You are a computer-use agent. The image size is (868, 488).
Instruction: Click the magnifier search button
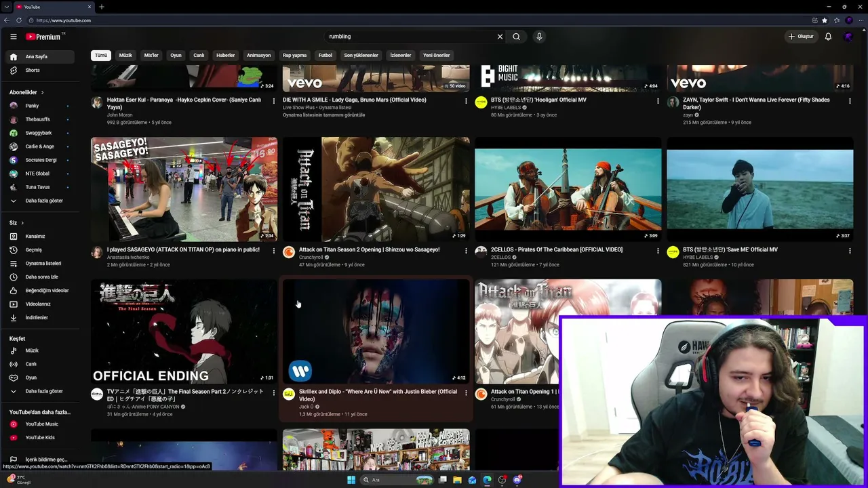pyautogui.click(x=516, y=37)
